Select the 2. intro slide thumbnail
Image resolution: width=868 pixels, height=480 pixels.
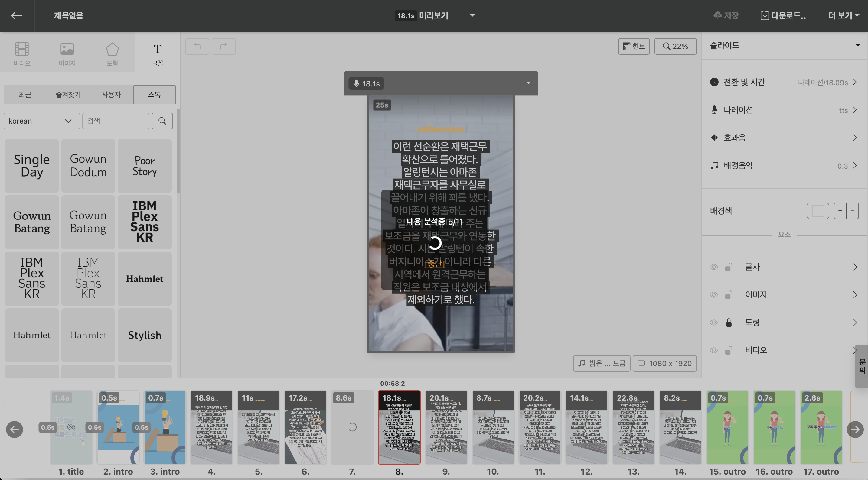[118, 427]
